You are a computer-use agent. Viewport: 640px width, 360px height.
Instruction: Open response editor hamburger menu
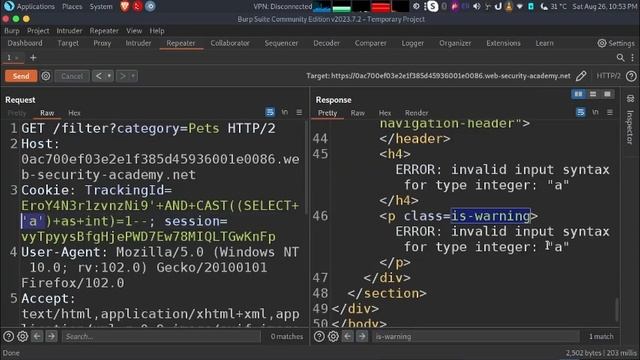click(610, 112)
